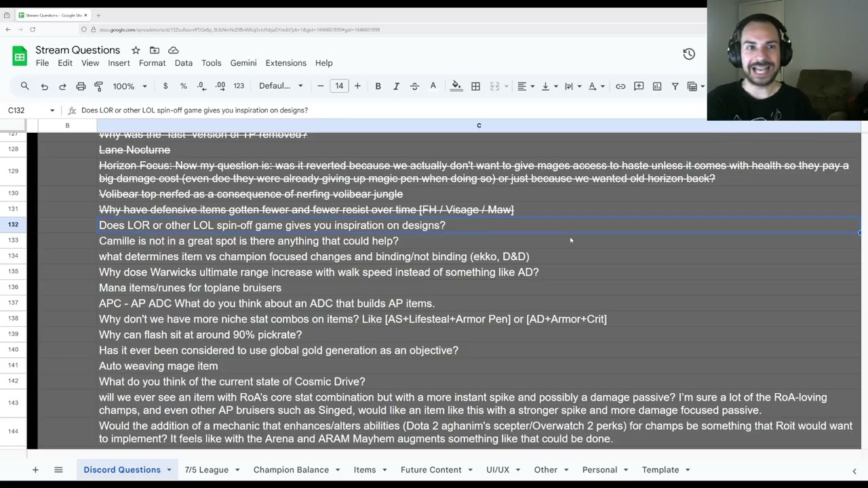Open the zoom 100% dropdown
This screenshot has width=868, height=488.
(x=130, y=86)
